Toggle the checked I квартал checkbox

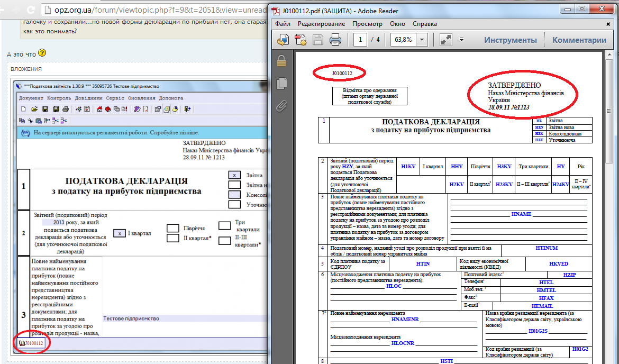click(120, 233)
